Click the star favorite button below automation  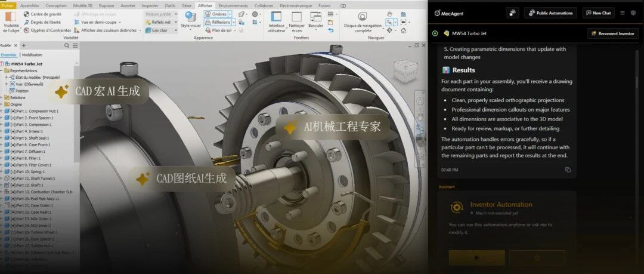(x=537, y=258)
